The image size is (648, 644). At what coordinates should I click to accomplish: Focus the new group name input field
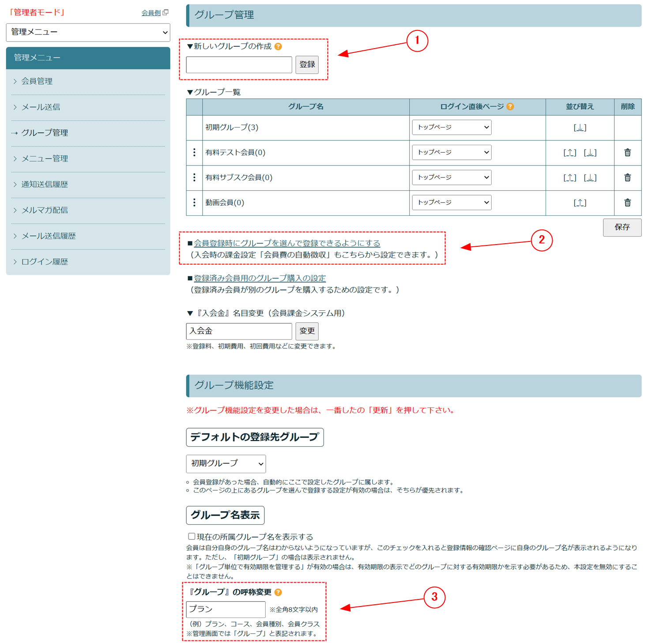239,65
